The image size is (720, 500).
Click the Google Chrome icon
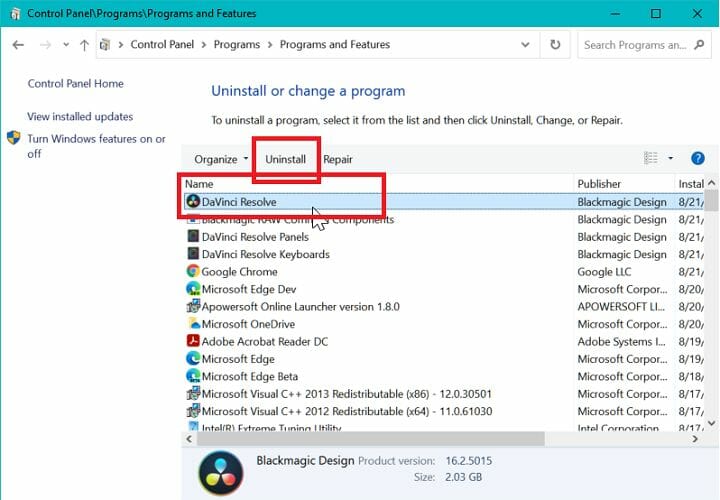click(x=193, y=271)
